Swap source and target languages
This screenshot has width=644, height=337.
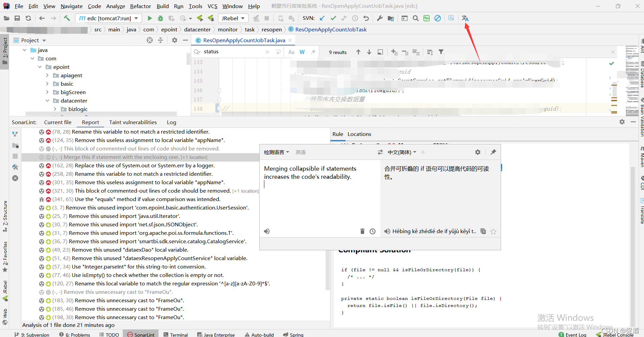point(380,152)
